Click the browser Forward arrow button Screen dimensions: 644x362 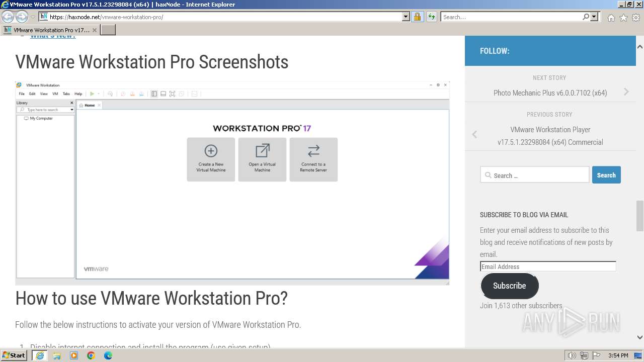[x=22, y=17]
